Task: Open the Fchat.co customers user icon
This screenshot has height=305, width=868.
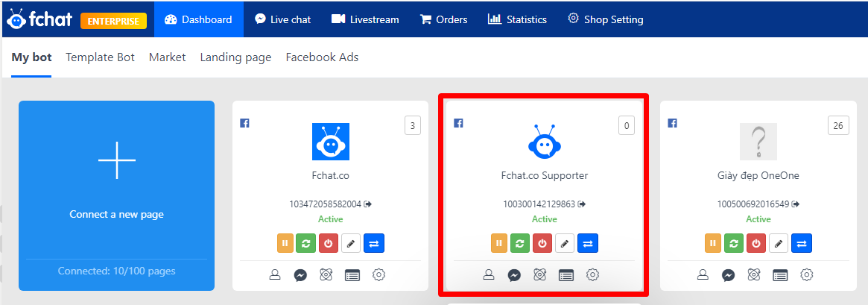Action: [x=275, y=274]
